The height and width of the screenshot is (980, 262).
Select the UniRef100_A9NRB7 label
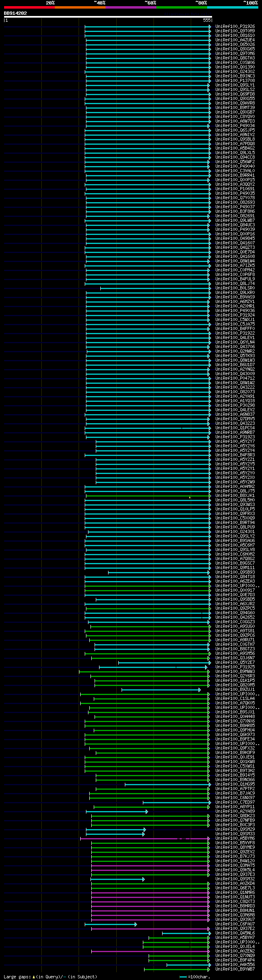point(235,433)
